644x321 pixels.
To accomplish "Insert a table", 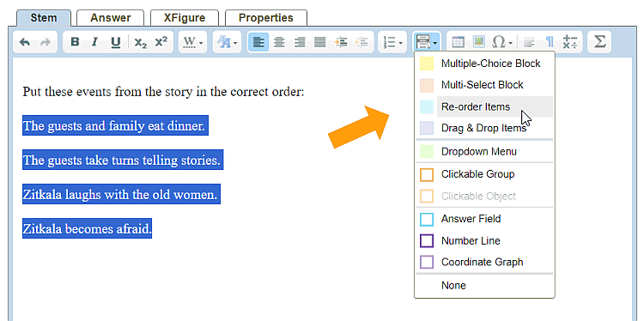I will 458,42.
